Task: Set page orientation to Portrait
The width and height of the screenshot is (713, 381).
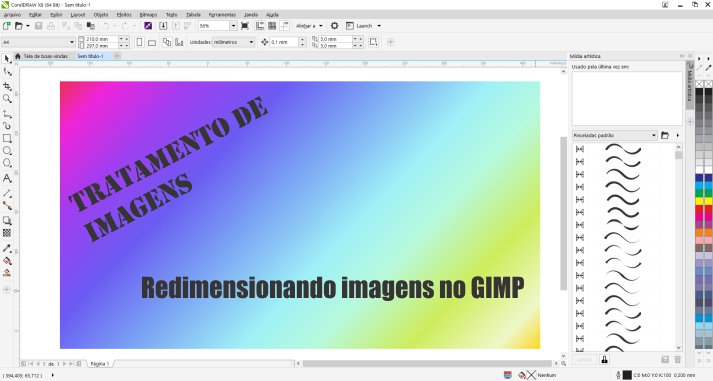Action: 139,42
